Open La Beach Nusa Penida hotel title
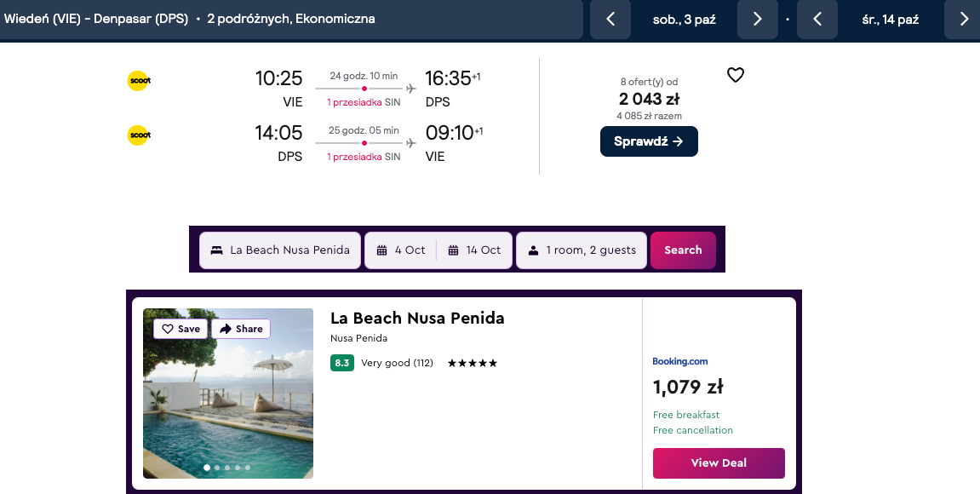980x494 pixels. click(417, 319)
